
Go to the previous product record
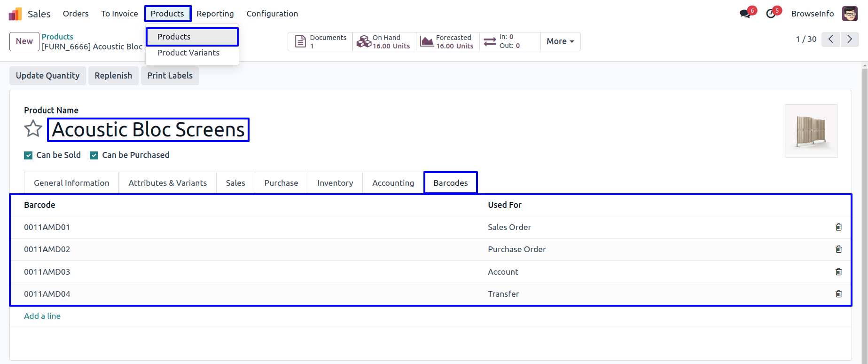[x=831, y=40]
